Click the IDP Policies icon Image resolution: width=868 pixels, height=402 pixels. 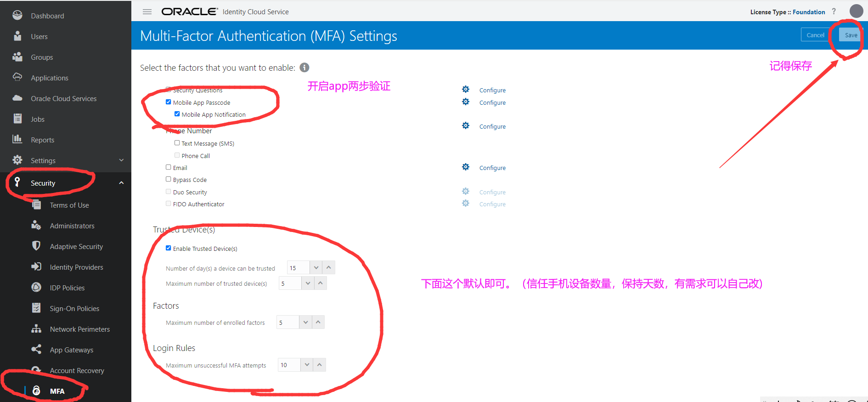[36, 287]
